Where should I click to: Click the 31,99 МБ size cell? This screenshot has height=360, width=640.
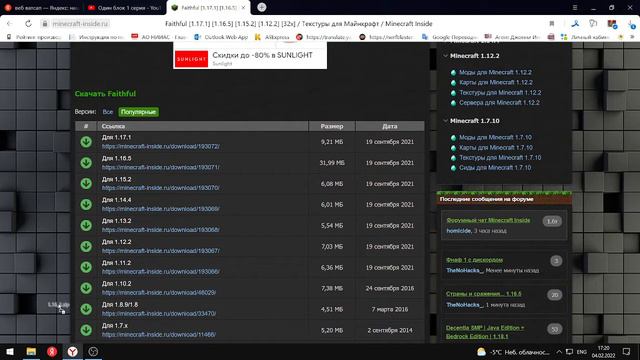(x=332, y=163)
